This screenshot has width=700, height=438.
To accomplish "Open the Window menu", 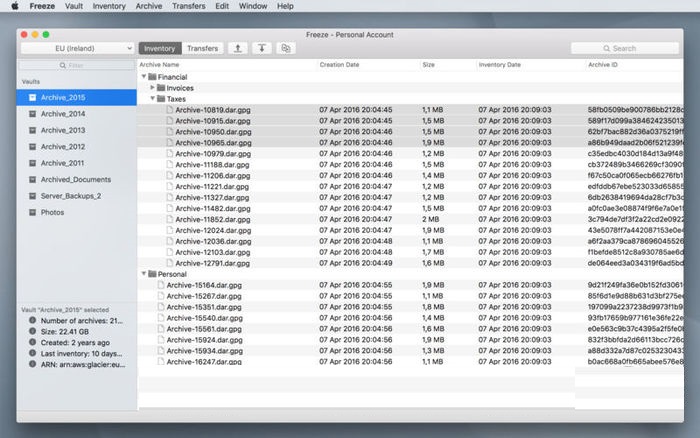I will point(253,6).
